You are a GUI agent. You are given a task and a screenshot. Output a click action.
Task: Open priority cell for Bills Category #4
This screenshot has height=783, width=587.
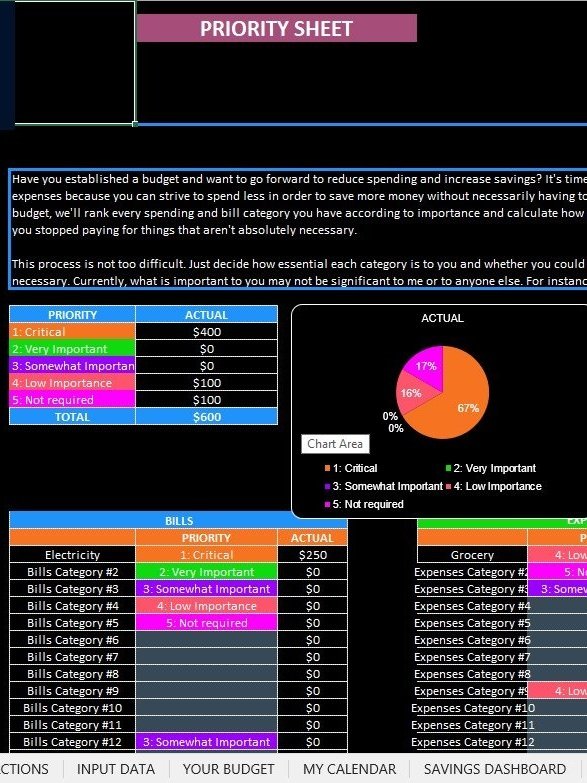[x=206, y=606]
